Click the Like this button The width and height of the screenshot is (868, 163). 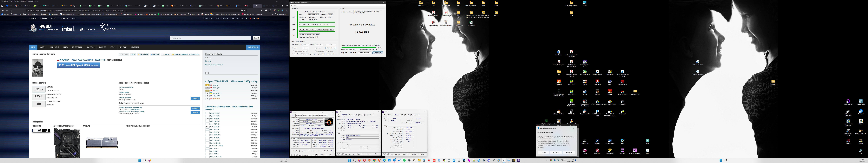pyautogui.click(x=166, y=54)
